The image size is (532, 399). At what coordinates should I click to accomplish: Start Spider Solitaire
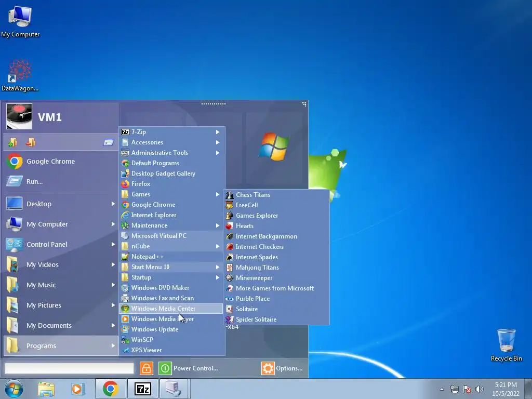coord(276,320)
